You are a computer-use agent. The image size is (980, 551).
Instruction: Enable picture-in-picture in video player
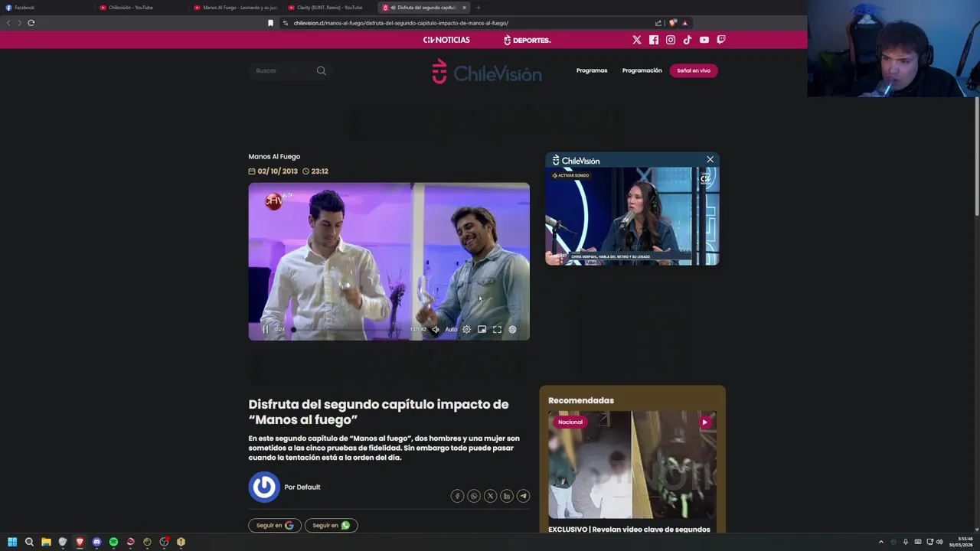[x=482, y=330]
